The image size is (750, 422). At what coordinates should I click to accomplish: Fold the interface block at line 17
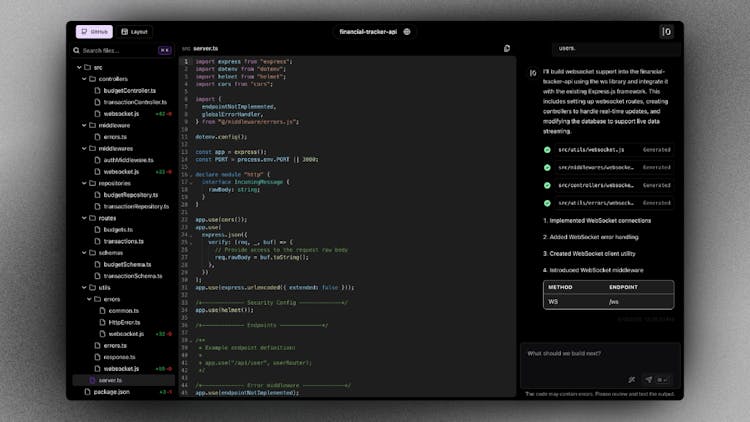[x=191, y=182]
